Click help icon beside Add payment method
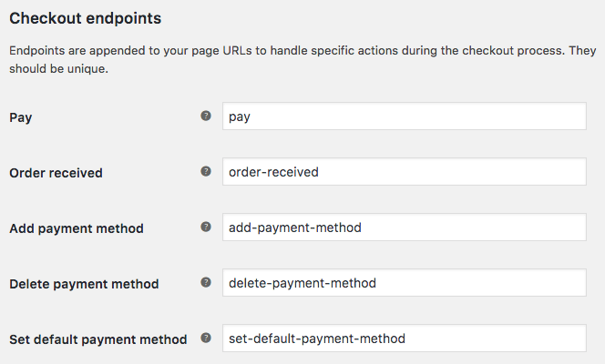 pos(206,227)
